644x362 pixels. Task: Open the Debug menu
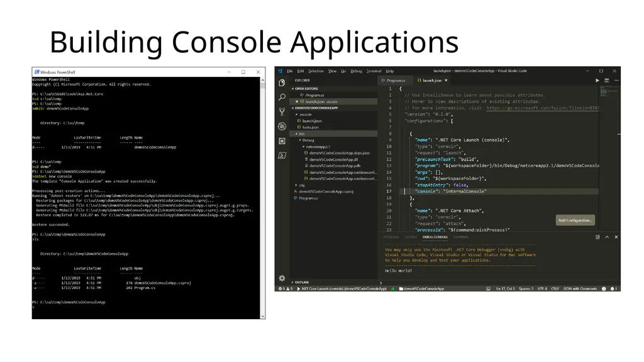point(356,71)
